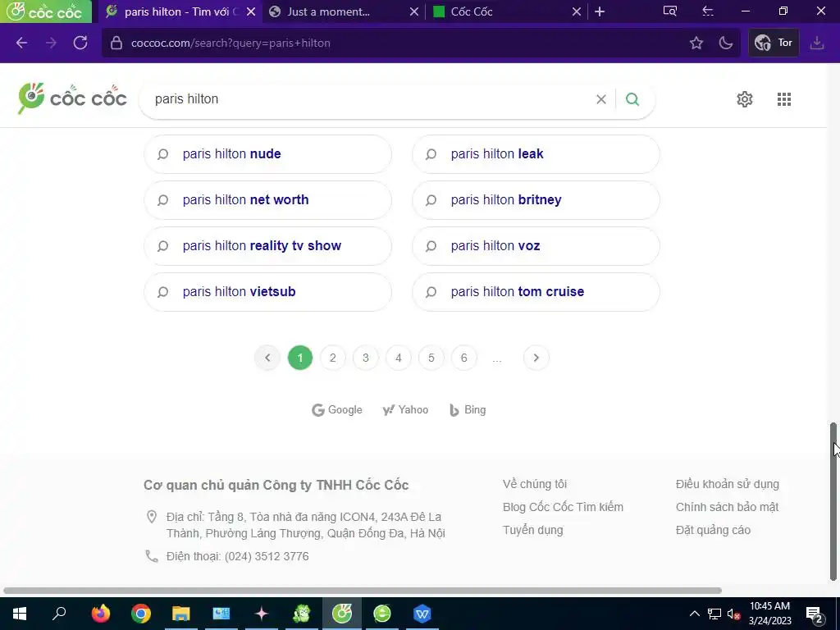Screen dimensions: 840x630
Task: Select suggestion 'paris hilton vietsub'
Action: (x=268, y=292)
